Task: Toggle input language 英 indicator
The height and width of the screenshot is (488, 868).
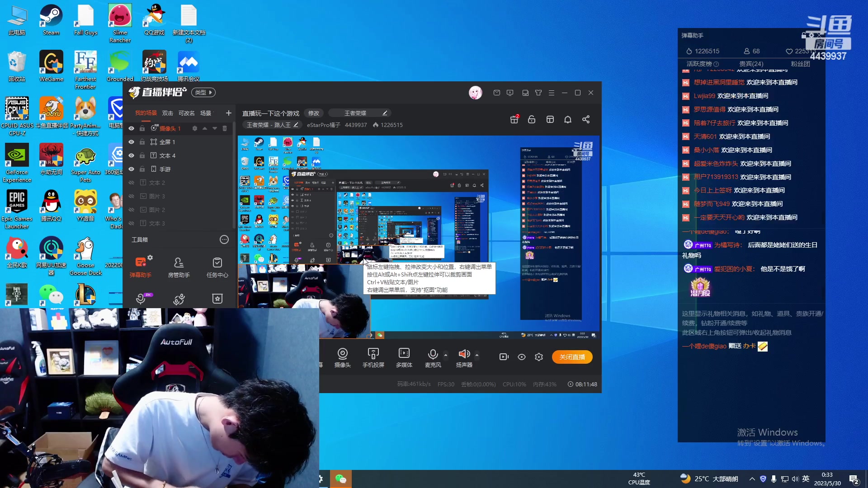Action: point(806,479)
